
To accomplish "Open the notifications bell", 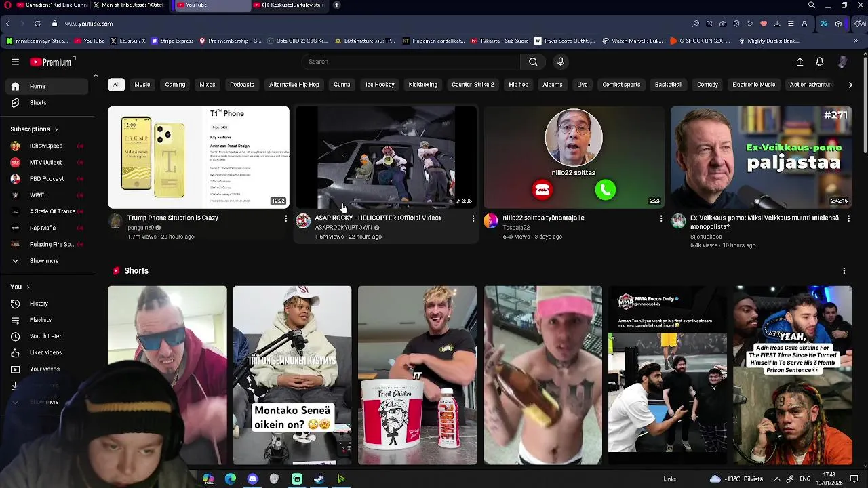I will (x=820, y=62).
